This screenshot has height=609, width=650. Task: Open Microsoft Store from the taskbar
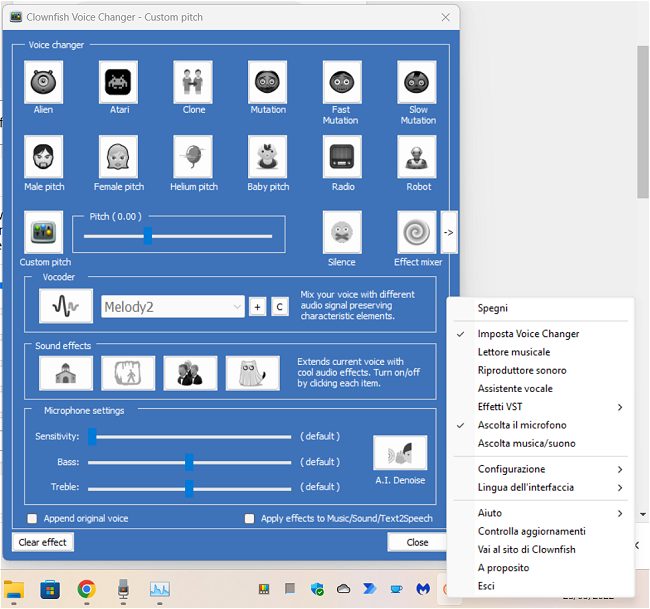(x=50, y=589)
